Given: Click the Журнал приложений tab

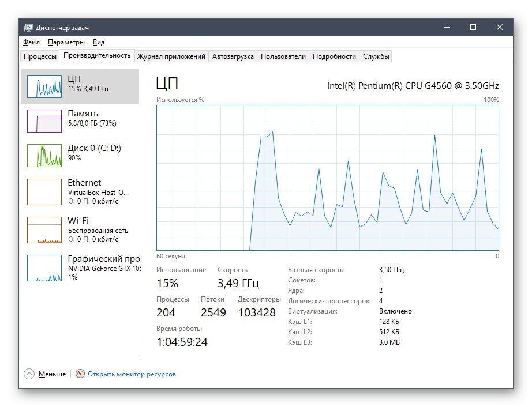Looking at the screenshot, I should (x=171, y=56).
